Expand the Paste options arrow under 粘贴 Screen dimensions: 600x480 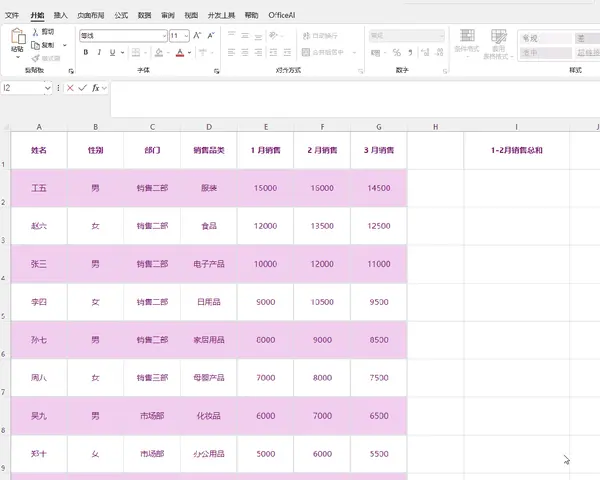tap(18, 57)
